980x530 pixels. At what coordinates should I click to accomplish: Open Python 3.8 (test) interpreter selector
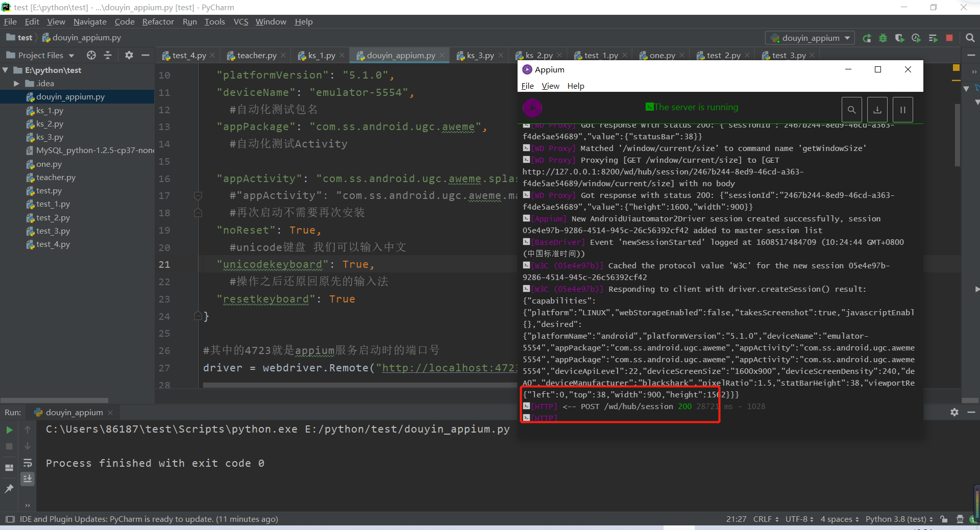(x=899, y=519)
